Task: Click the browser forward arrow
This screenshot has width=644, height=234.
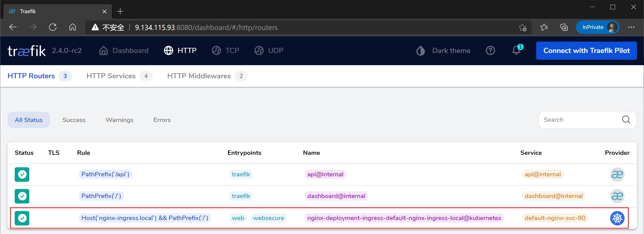Action: [x=33, y=27]
